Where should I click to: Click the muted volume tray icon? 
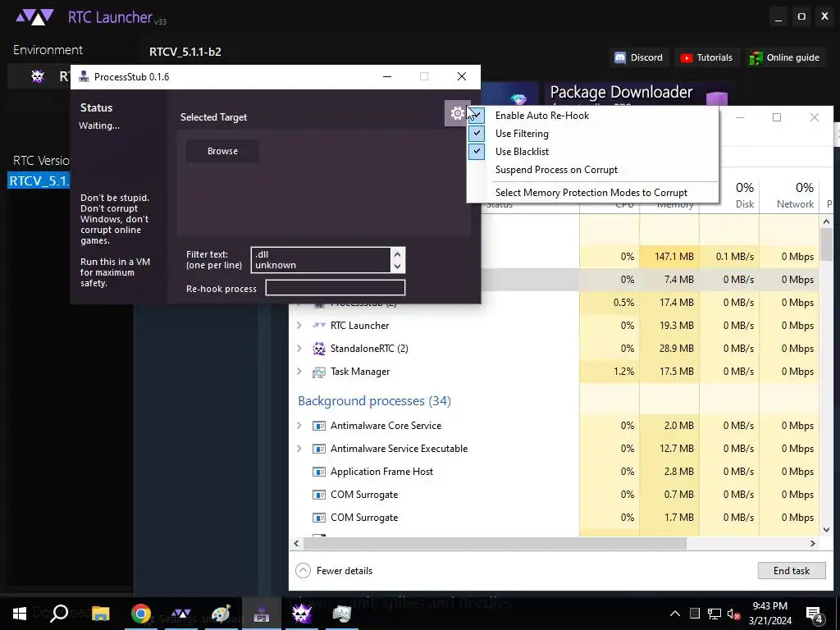point(733,614)
